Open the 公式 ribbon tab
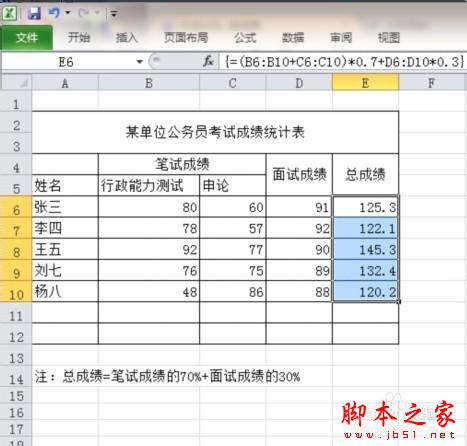The height and width of the screenshot is (446, 467). (245, 38)
